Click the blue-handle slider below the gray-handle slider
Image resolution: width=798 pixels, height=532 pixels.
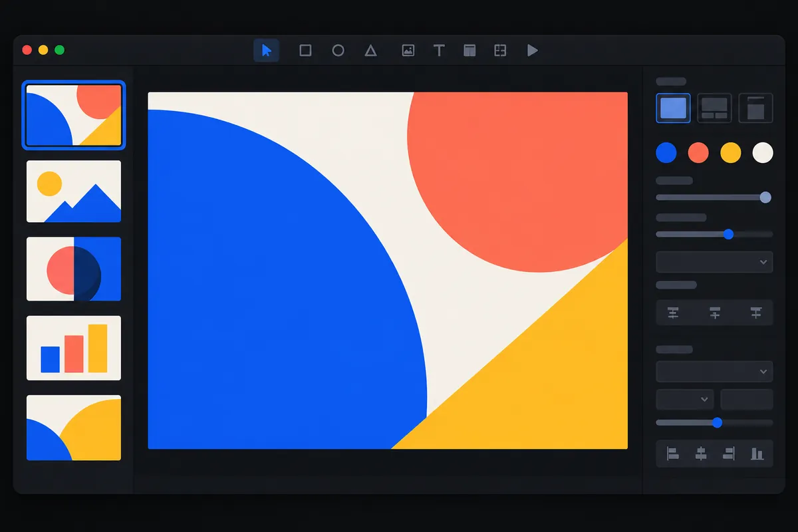point(714,234)
